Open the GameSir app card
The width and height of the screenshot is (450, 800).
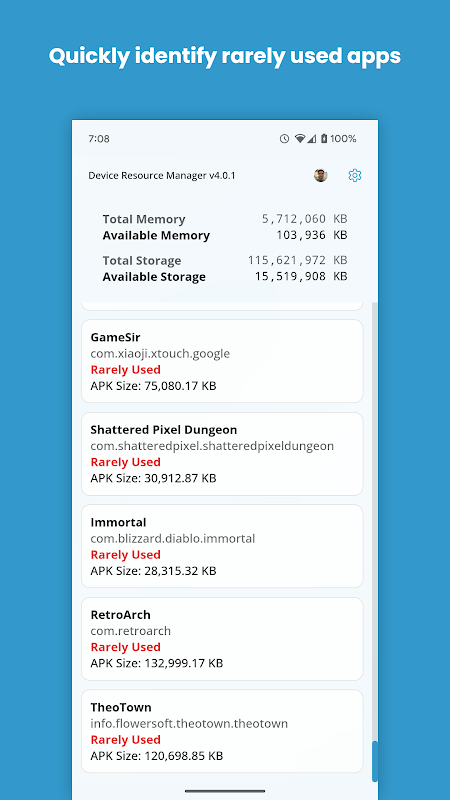click(x=222, y=361)
